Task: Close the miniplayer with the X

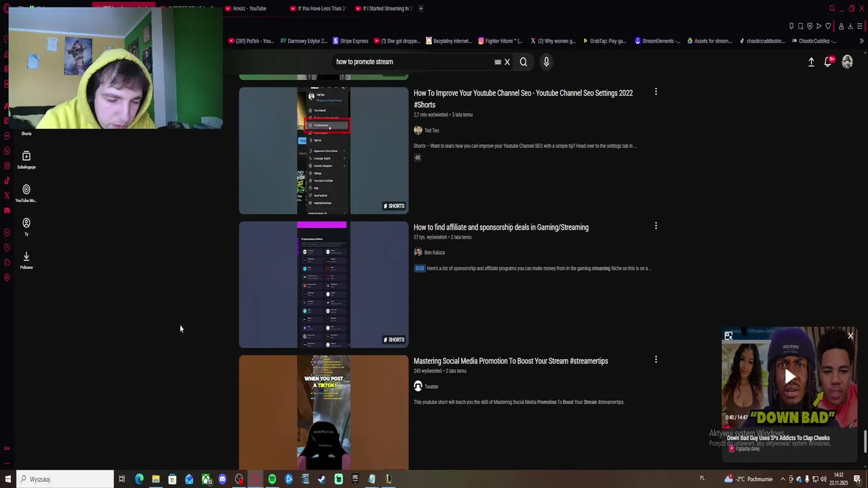Action: (x=850, y=335)
